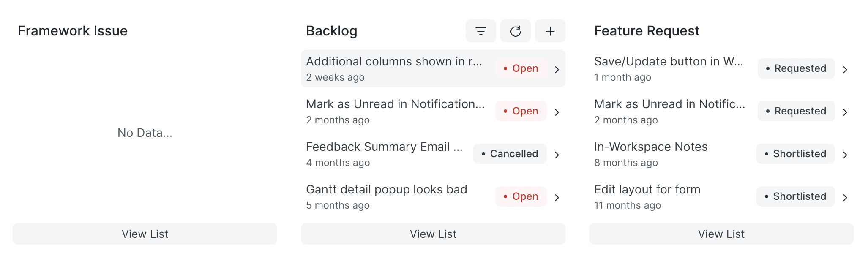
Task: Expand 'Feedback Summary Email' cancelled item
Action: tap(557, 154)
